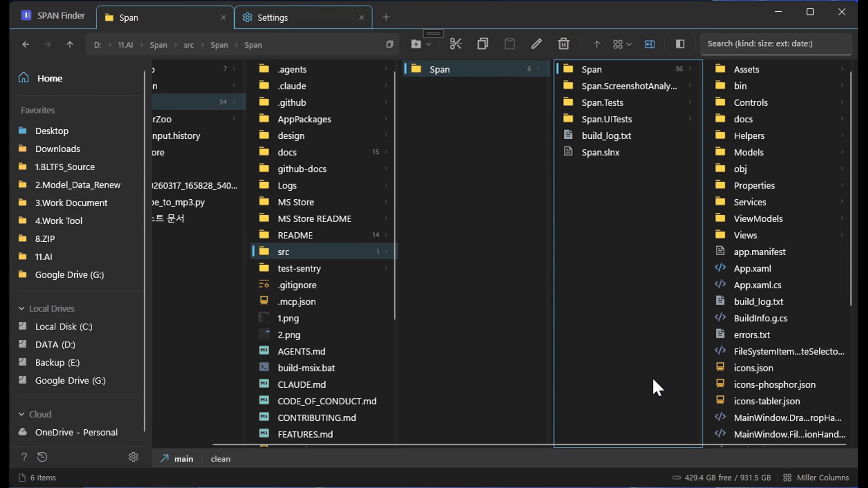
Task: Open history icon in sidebar footer
Action: 42,457
